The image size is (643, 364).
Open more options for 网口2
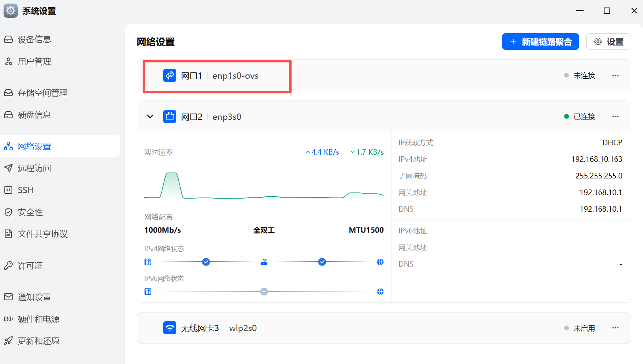point(615,116)
